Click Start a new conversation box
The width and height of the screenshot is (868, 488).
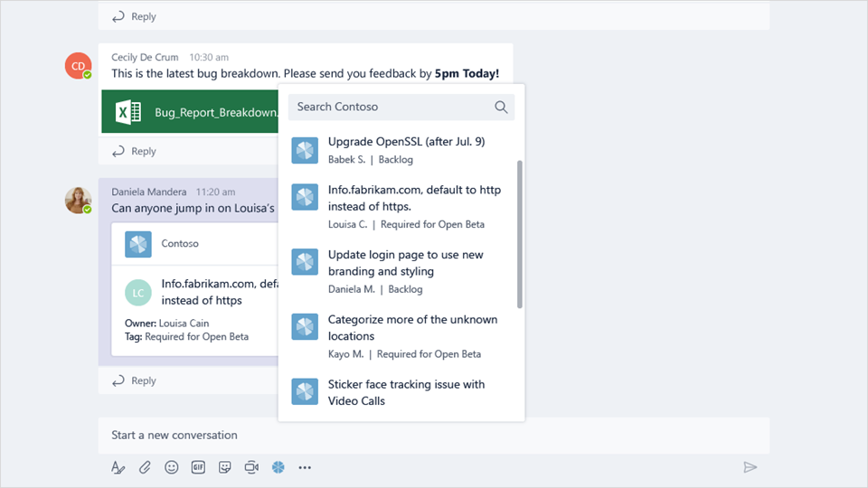click(434, 435)
